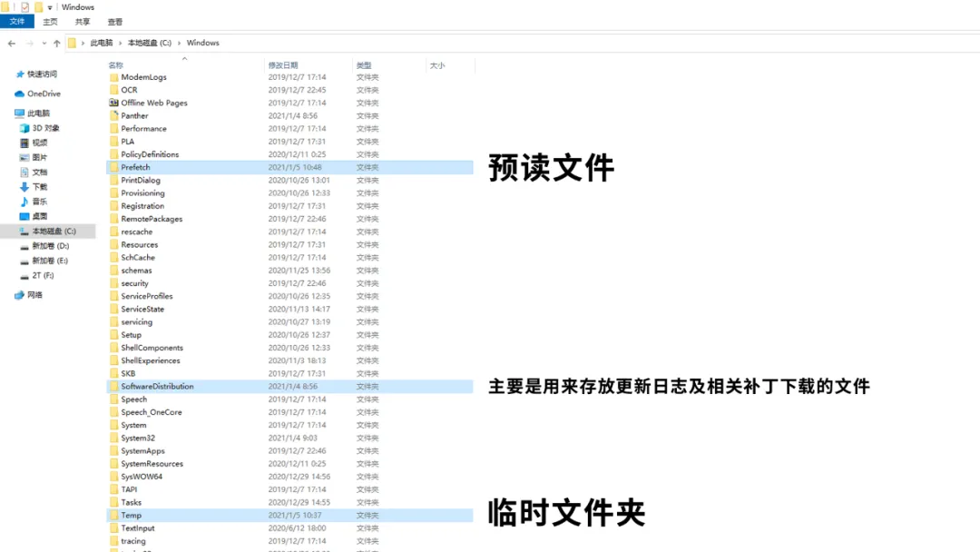The height and width of the screenshot is (552, 980).
Task: Open the 桌面 (Desktop) folder in sidebar
Action: [42, 215]
